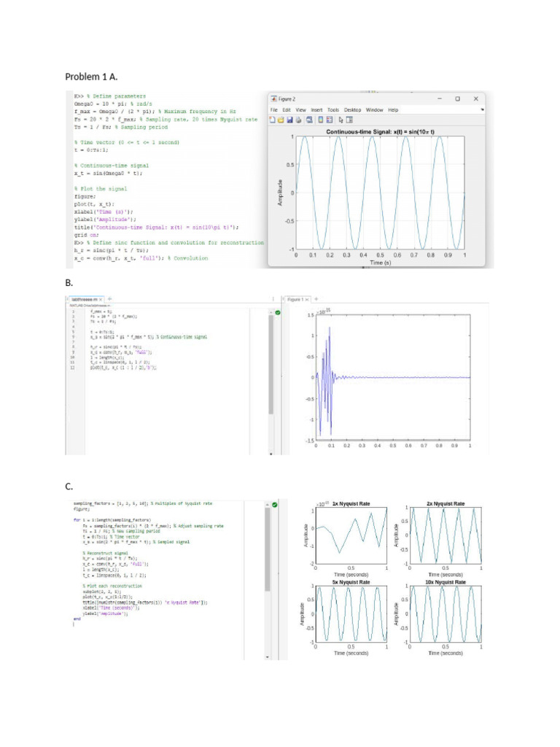Open the Property Inspector icon

tap(349, 120)
